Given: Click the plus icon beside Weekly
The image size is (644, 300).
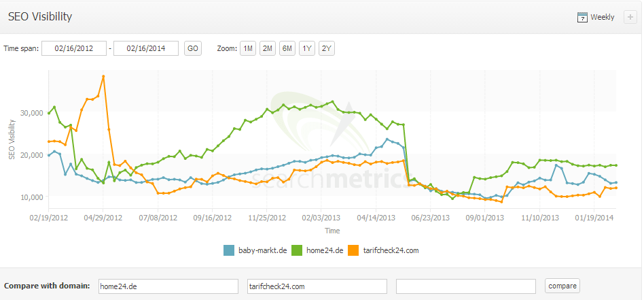Looking at the screenshot, I should click(x=630, y=17).
